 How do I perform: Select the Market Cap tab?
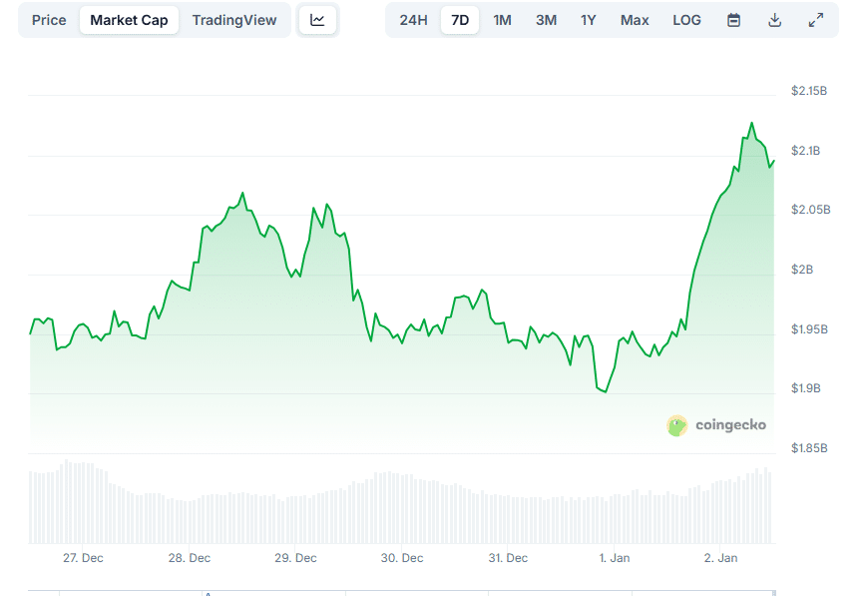129,20
